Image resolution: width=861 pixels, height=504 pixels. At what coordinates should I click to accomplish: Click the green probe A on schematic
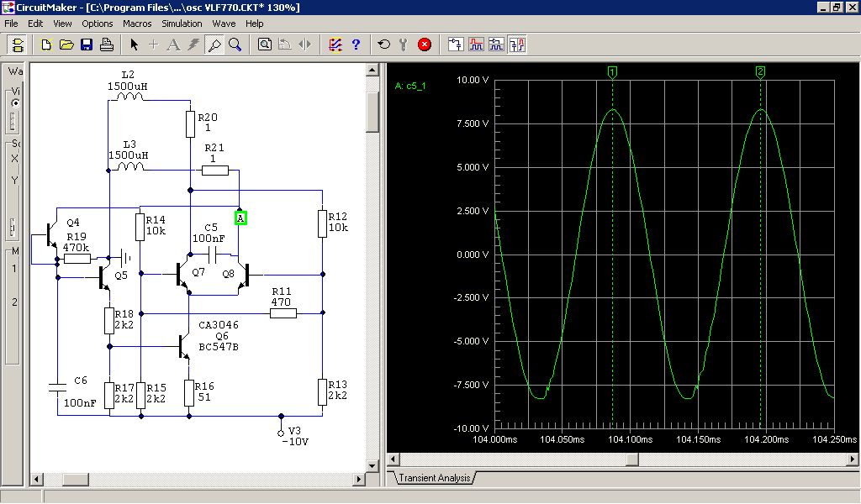(x=240, y=218)
